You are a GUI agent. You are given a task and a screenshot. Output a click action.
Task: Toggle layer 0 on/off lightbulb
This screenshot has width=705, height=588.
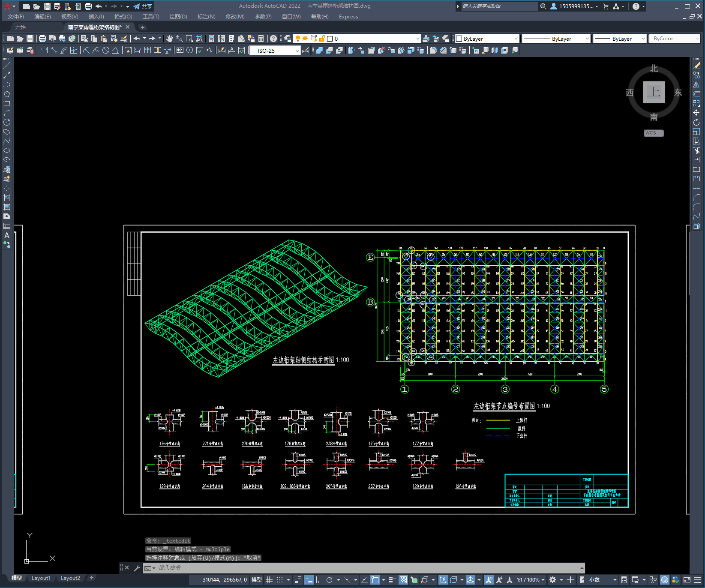pos(298,39)
